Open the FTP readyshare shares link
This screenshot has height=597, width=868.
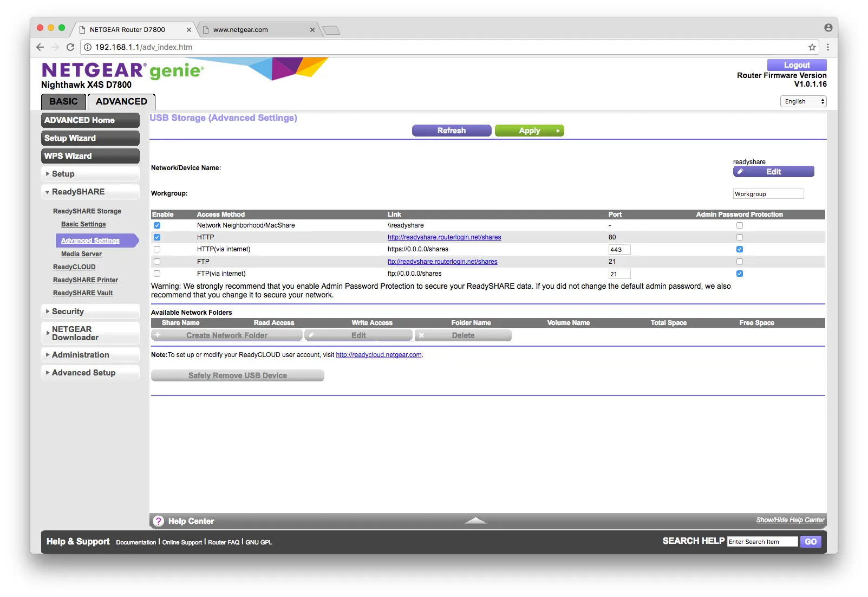coord(442,262)
